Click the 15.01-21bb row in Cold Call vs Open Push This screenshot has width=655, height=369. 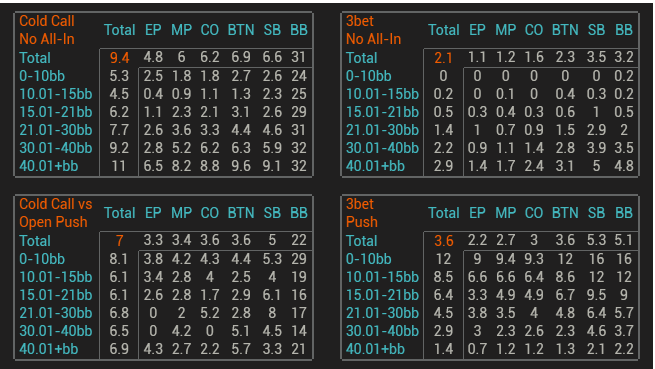point(163,295)
